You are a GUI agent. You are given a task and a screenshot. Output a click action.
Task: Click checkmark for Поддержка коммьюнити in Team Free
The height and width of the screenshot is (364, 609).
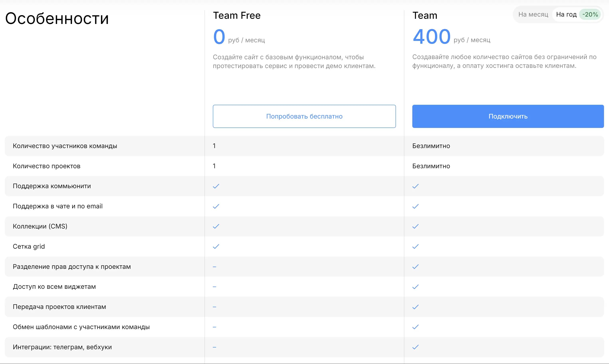(x=216, y=186)
